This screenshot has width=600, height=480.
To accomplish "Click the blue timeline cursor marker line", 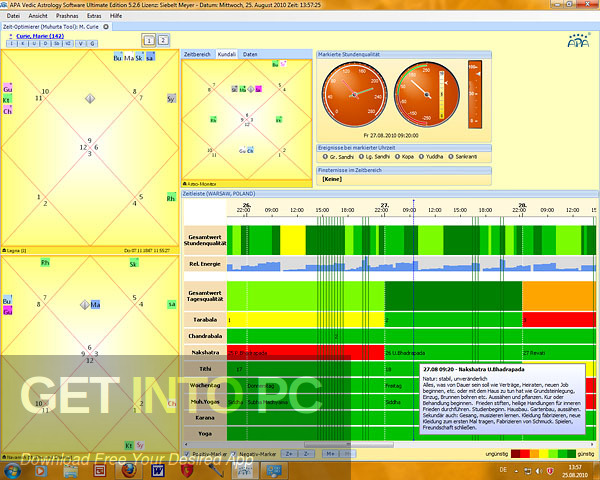I will click(413, 320).
